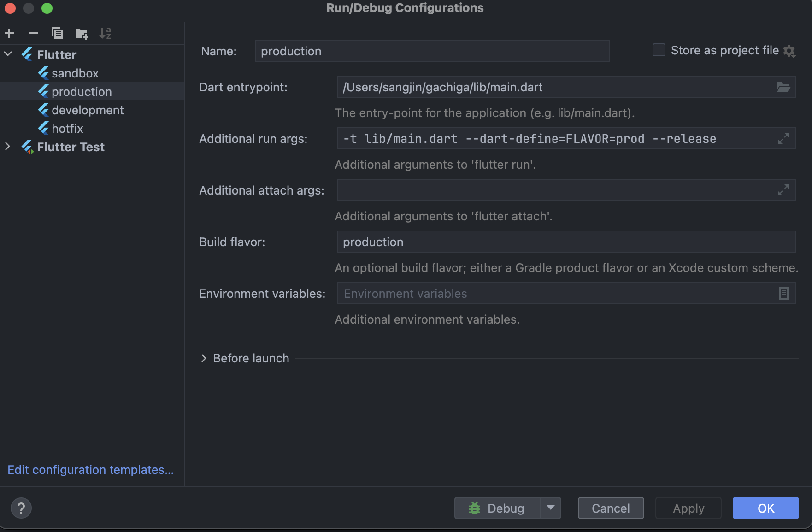
Task: Click the Cancel button
Action: (611, 508)
